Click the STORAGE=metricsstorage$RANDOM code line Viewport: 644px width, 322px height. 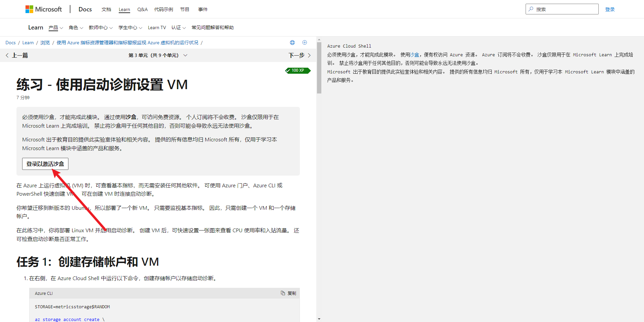[72, 307]
